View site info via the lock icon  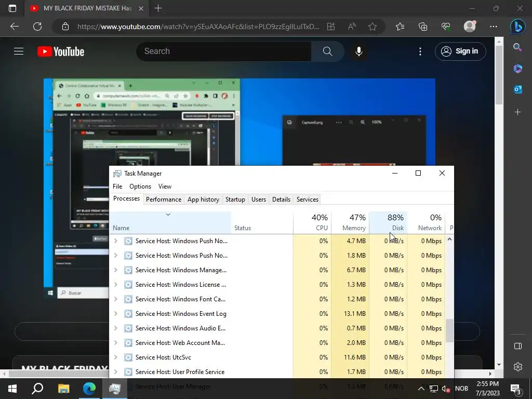click(65, 26)
